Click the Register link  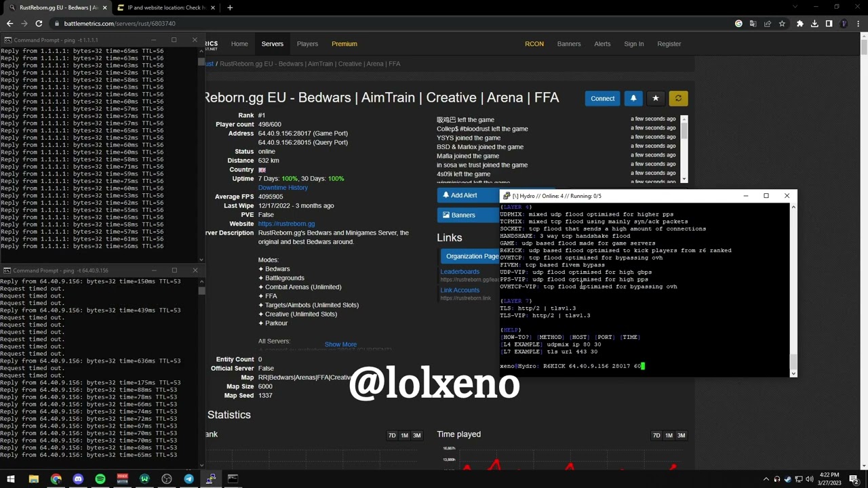[669, 44]
